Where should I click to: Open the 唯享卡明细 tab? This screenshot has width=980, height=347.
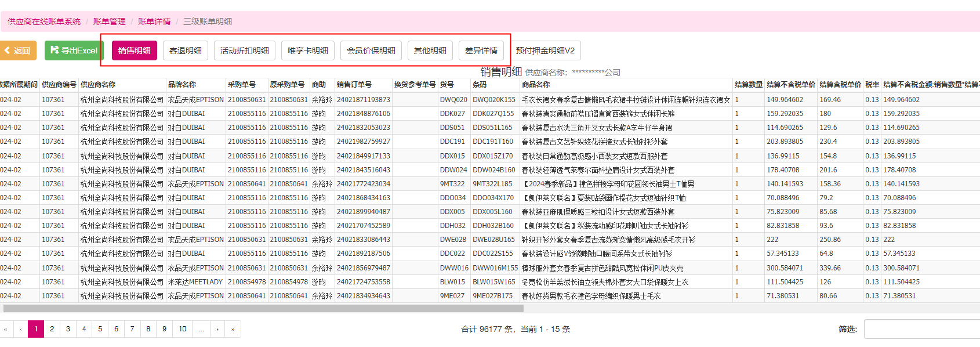coord(308,50)
